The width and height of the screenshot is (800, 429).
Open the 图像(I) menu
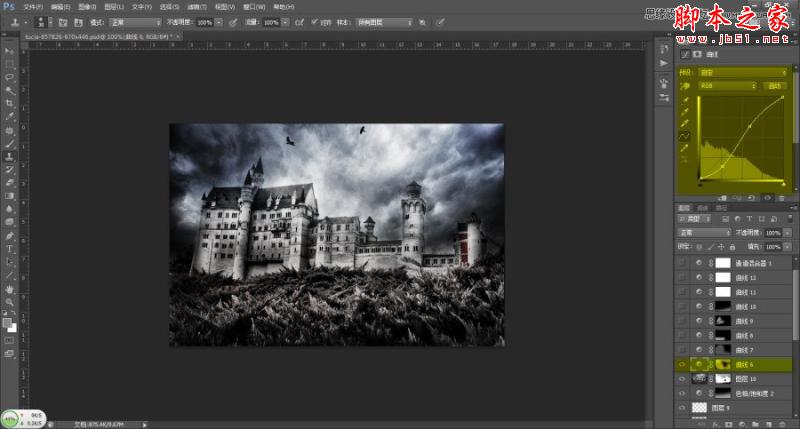[87, 7]
